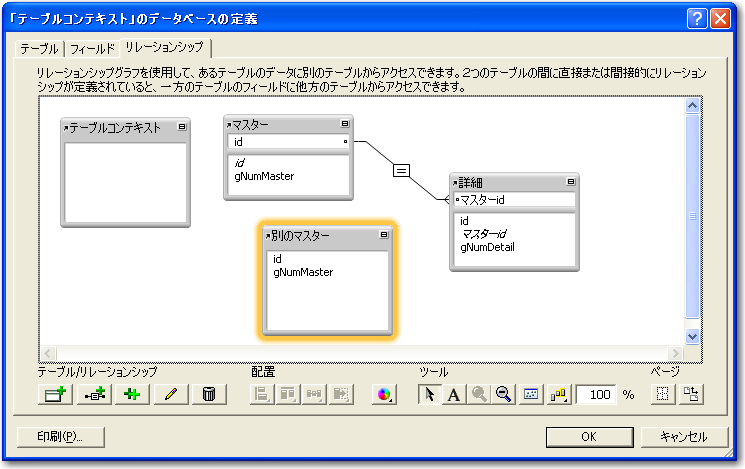
Task: Collapse the 別のマスター table box
Action: pos(384,235)
